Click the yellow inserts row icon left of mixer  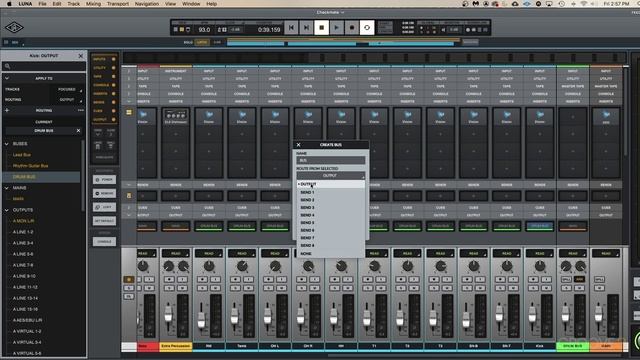tap(129, 112)
